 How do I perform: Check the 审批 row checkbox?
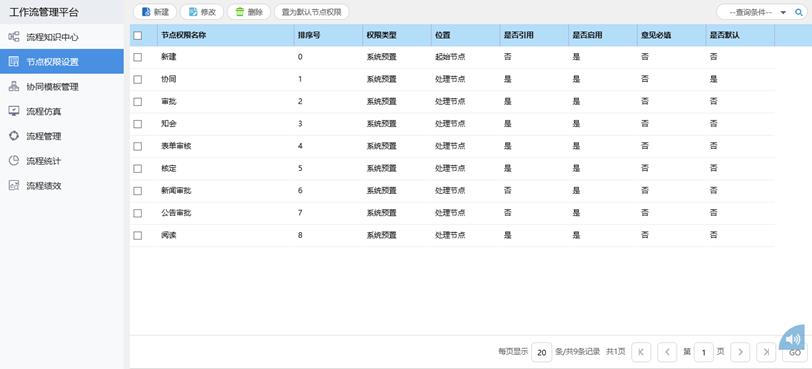(137, 102)
